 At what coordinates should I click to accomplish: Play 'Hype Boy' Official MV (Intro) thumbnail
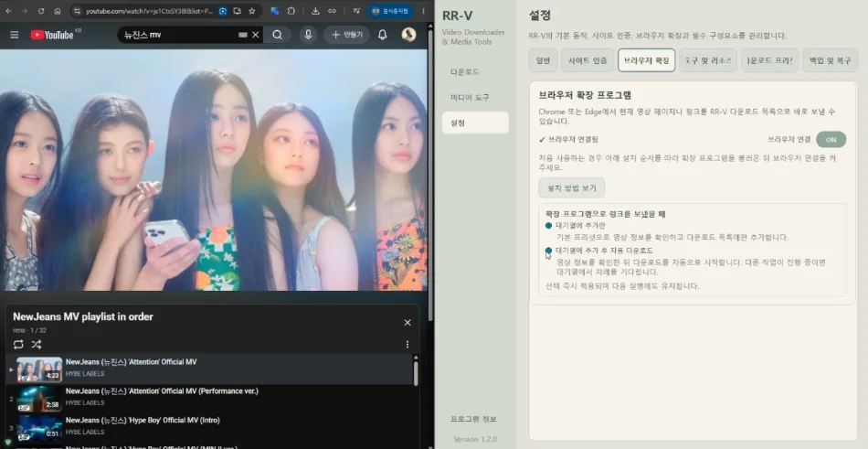[x=38, y=427]
